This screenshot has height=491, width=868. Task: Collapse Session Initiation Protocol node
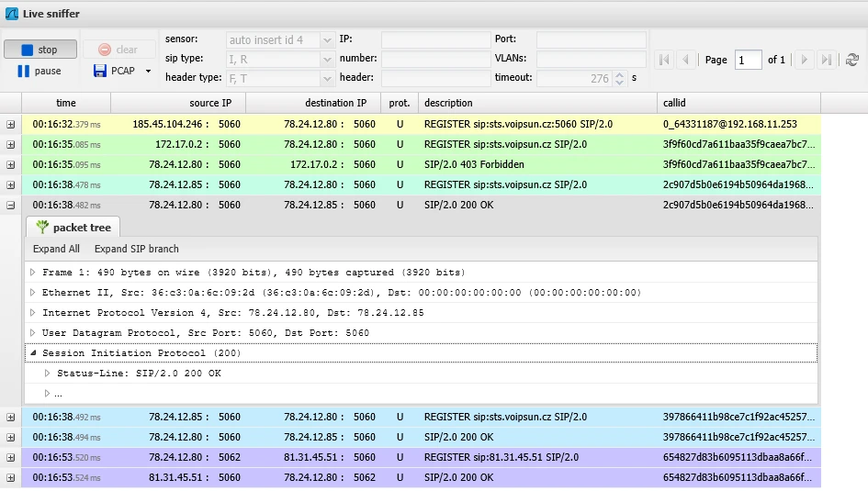pyautogui.click(x=33, y=352)
